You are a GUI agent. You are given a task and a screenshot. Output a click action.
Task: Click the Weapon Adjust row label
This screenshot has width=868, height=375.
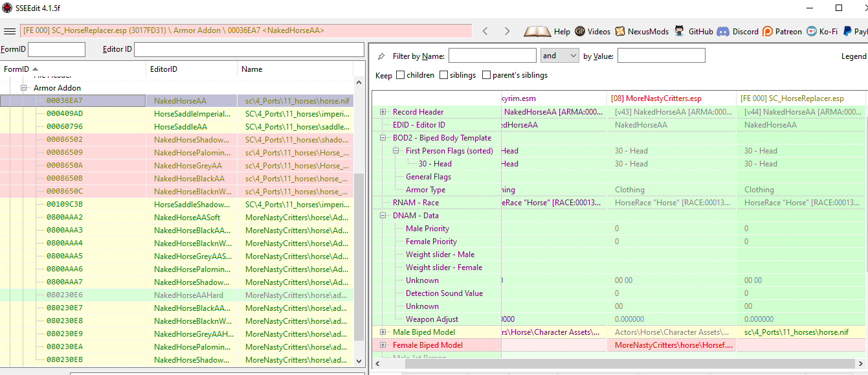[x=432, y=319]
